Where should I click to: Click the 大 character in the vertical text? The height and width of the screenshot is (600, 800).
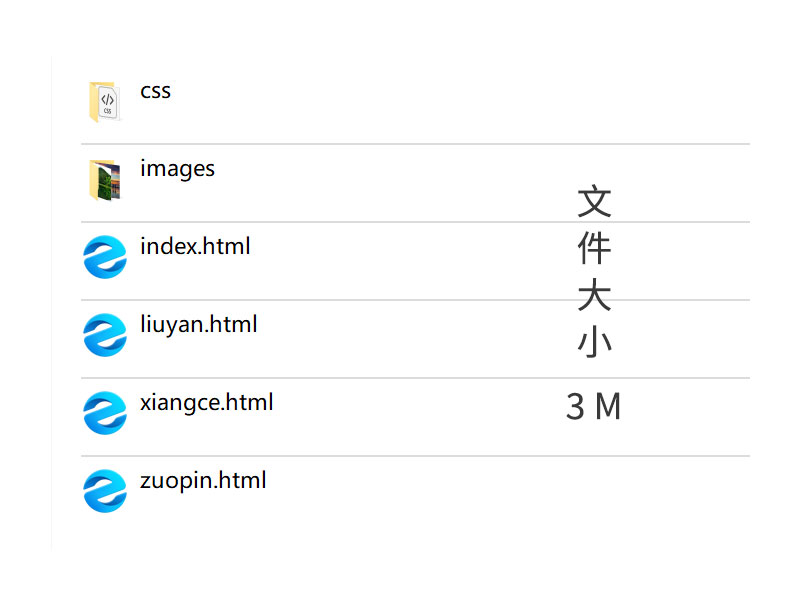coord(594,296)
